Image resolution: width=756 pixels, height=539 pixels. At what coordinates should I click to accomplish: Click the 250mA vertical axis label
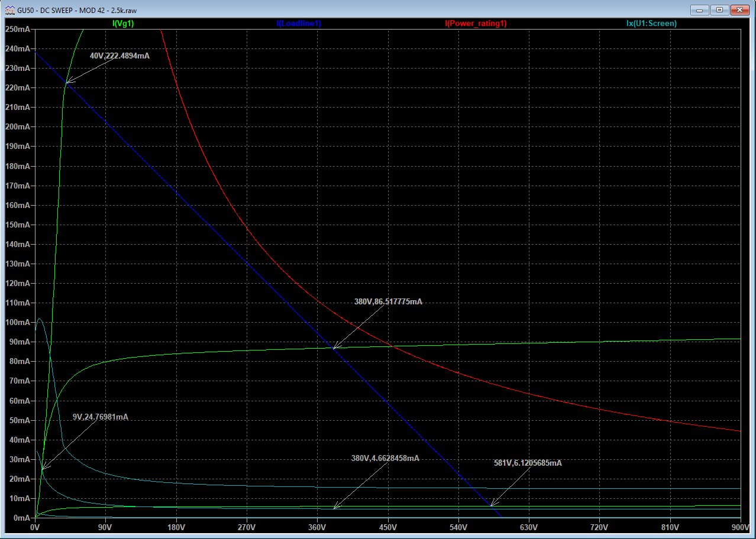click(x=17, y=29)
